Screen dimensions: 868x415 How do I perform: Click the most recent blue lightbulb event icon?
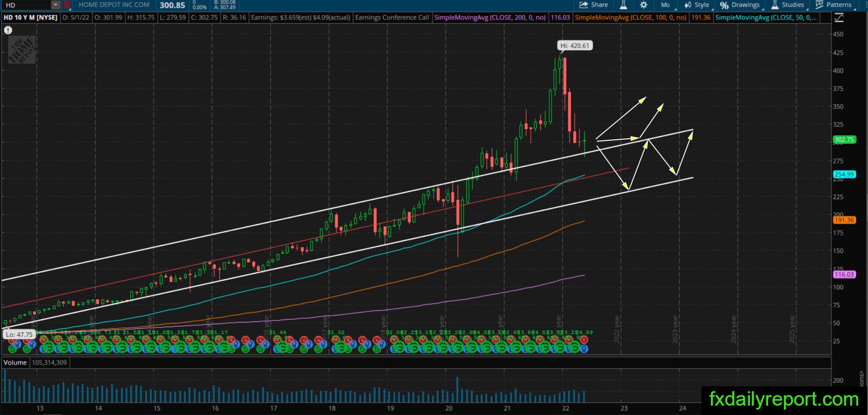coord(584,349)
